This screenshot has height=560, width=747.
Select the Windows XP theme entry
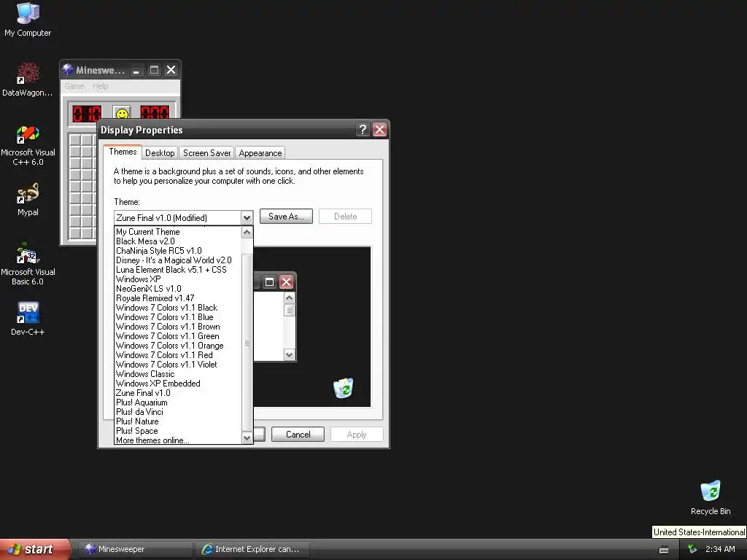(x=178, y=279)
